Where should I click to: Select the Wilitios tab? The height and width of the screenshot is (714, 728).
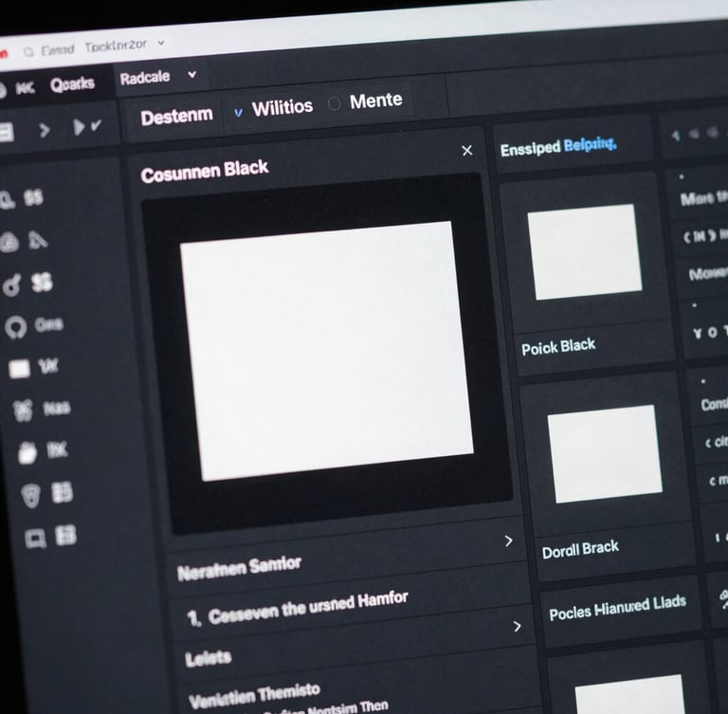click(282, 108)
